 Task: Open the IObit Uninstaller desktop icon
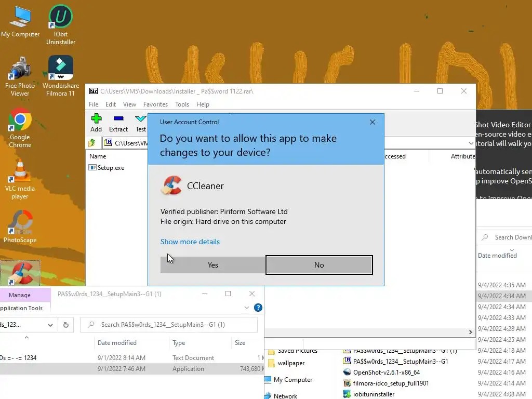(x=61, y=24)
